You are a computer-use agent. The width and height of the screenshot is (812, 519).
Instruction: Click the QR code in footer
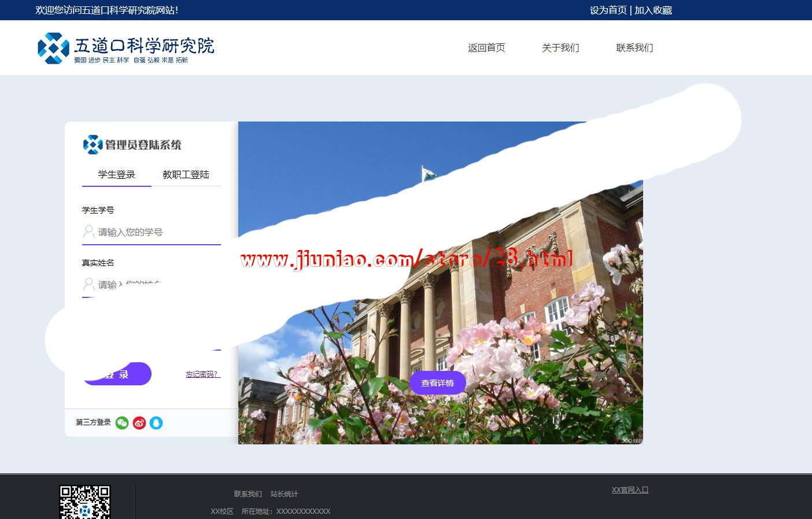[84, 502]
